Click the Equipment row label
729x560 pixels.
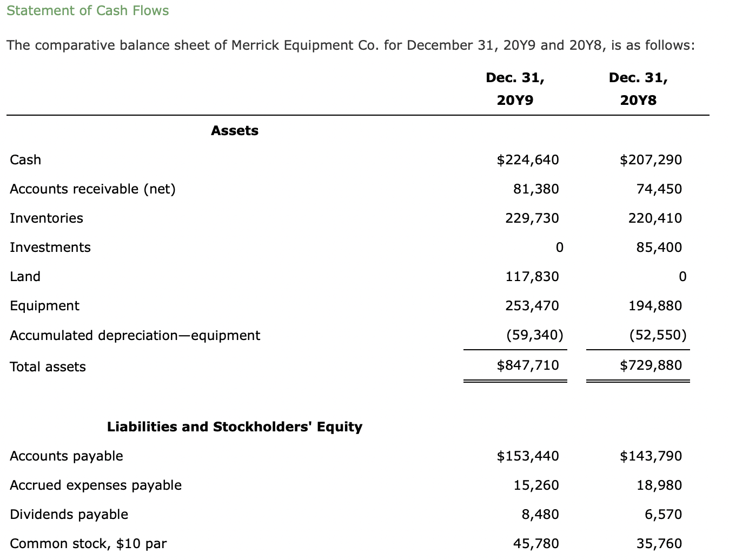[x=44, y=306]
